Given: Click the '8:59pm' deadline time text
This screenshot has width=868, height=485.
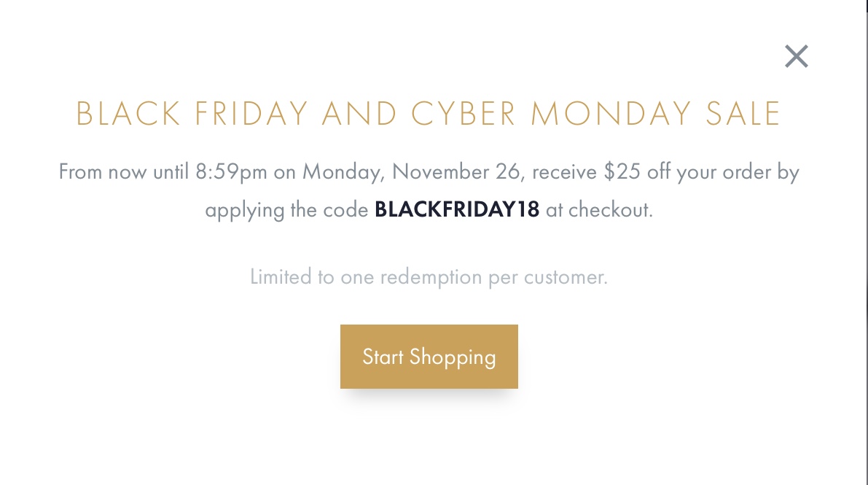Looking at the screenshot, I should (231, 172).
